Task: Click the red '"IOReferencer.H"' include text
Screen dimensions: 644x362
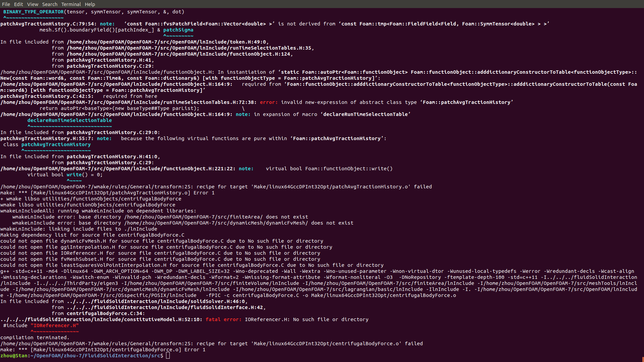Action: [55, 325]
